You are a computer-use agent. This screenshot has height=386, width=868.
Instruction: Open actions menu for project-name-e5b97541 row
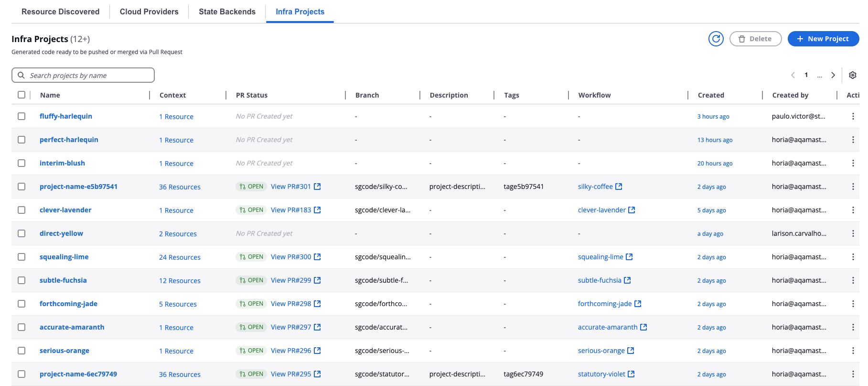(853, 187)
